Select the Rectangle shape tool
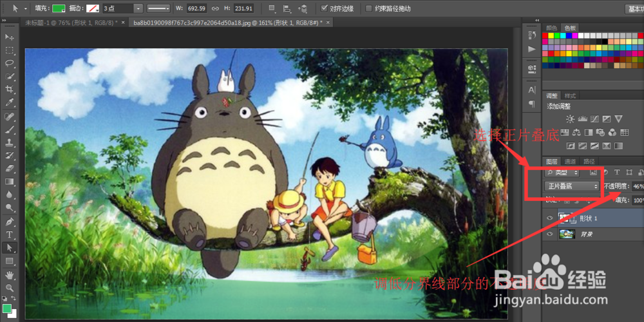644x322 pixels. (x=10, y=261)
